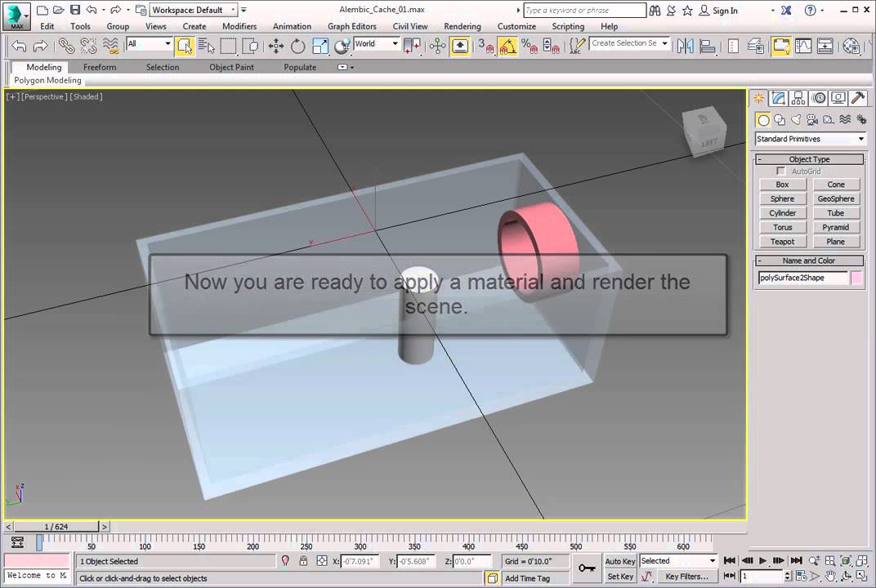Switch to the Freeform ribbon tab

(x=100, y=67)
